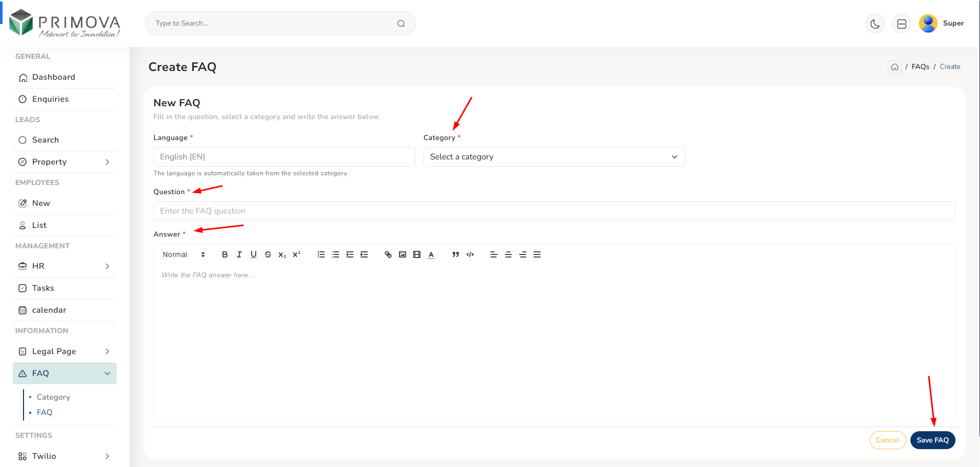Open the Normal text style dropdown
Viewport: 980px width, 467px height.
[184, 254]
